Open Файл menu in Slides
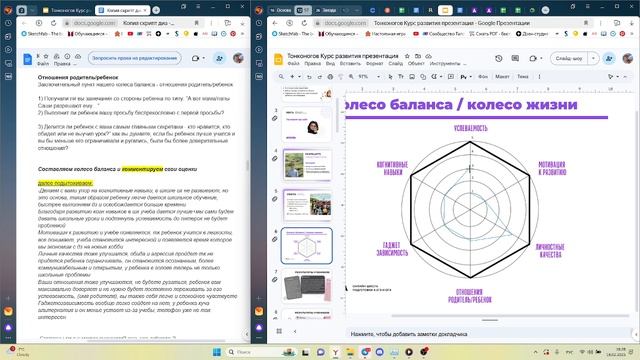This screenshot has width=640, height=360. 293,64
